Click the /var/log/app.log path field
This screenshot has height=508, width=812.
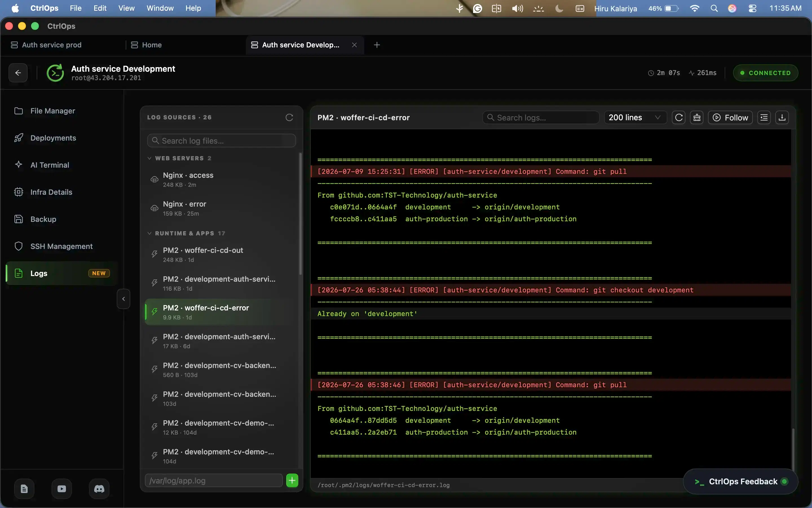(214, 480)
